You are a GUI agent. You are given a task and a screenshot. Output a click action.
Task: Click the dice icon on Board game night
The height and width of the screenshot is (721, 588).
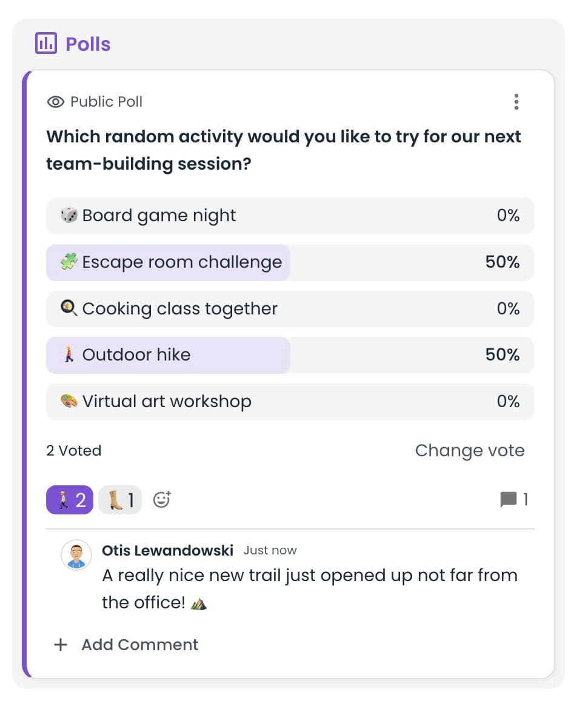tap(70, 215)
